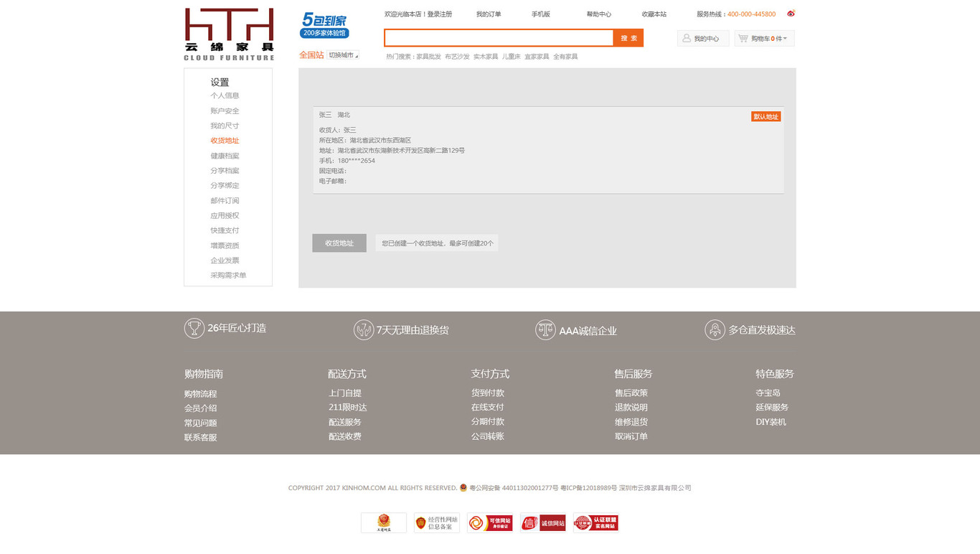Open 会员介绍 footer link
Image resolution: width=980 pixels, height=554 pixels.
tap(200, 408)
